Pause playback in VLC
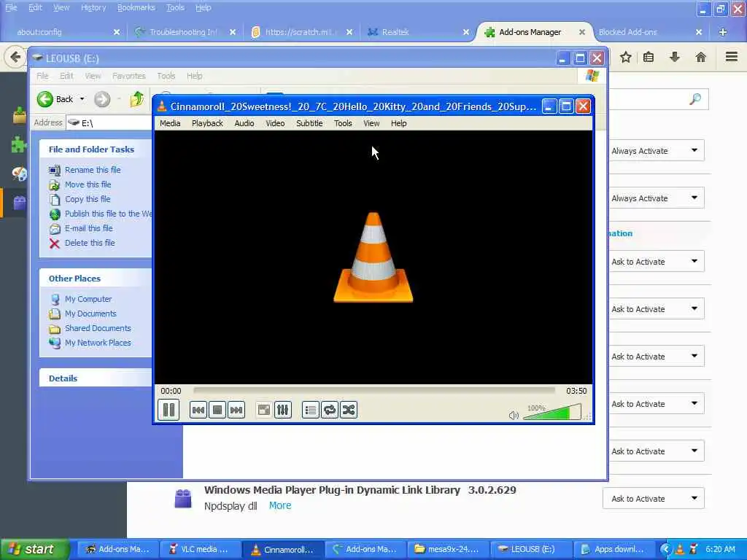The height and width of the screenshot is (560, 747). (x=169, y=410)
